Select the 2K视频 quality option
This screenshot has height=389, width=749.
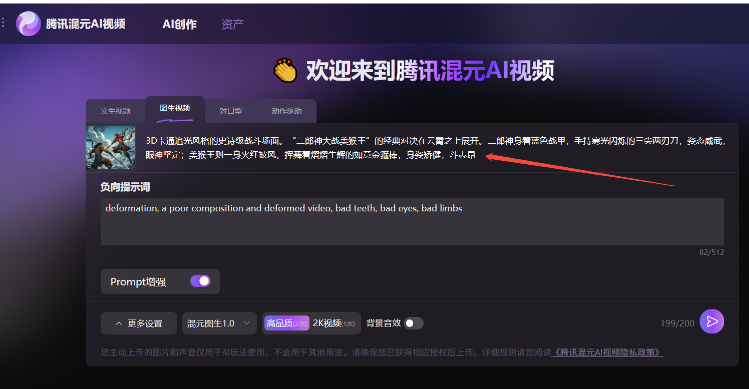tap(334, 324)
